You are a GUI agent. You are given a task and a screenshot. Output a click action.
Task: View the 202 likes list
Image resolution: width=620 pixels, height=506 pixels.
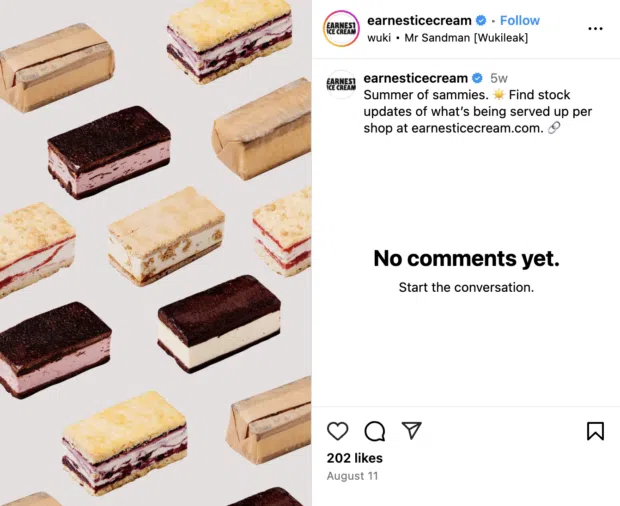click(354, 458)
